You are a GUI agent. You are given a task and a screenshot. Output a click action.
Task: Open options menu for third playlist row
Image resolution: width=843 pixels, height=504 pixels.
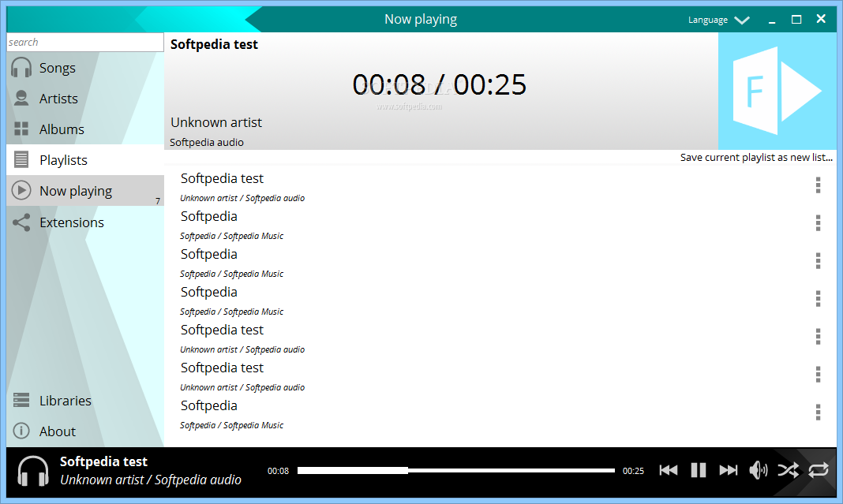point(818,260)
